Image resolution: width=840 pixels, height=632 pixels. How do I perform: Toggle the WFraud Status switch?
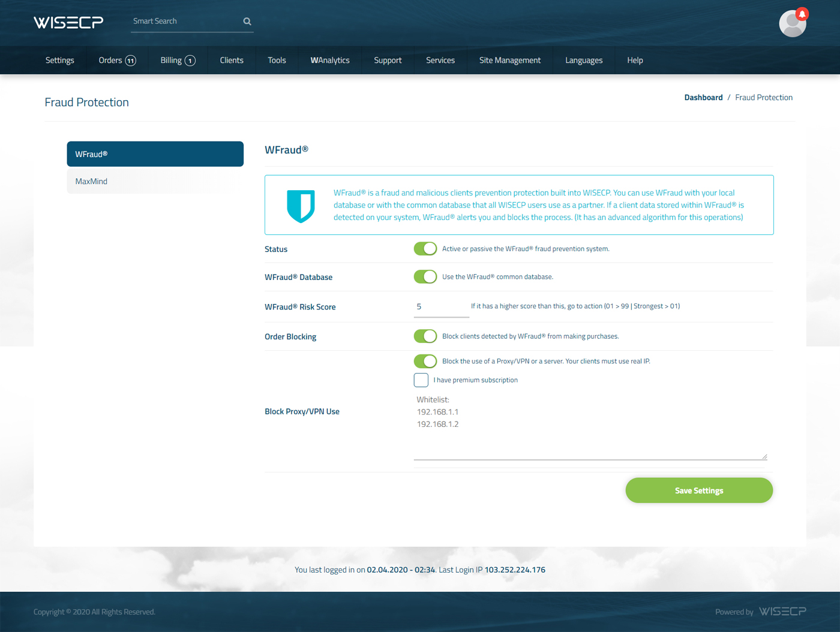425,249
